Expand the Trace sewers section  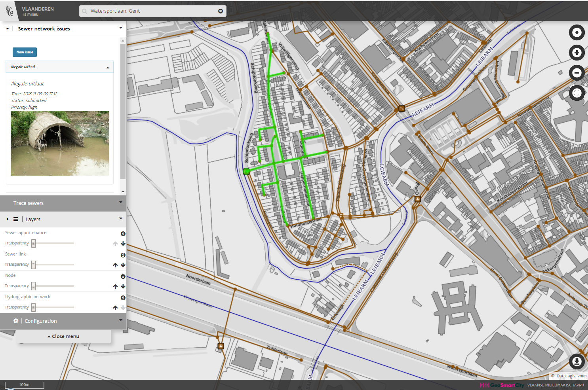coord(63,203)
